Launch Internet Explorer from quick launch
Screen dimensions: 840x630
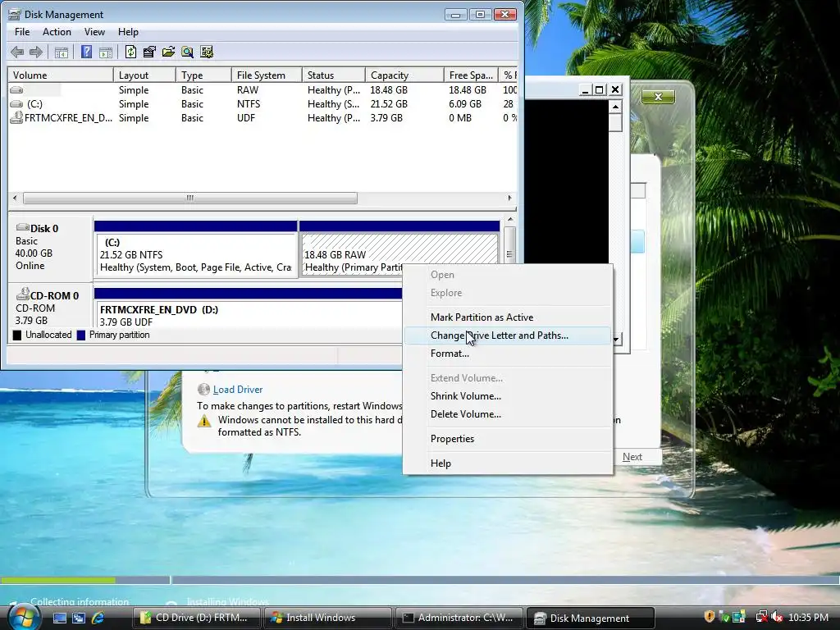[98, 618]
